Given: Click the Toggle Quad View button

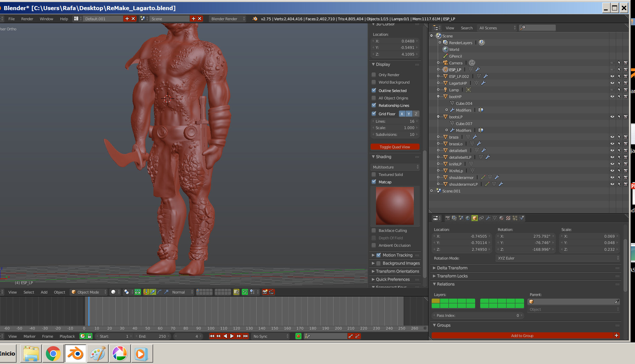Looking at the screenshot, I should coord(395,147).
